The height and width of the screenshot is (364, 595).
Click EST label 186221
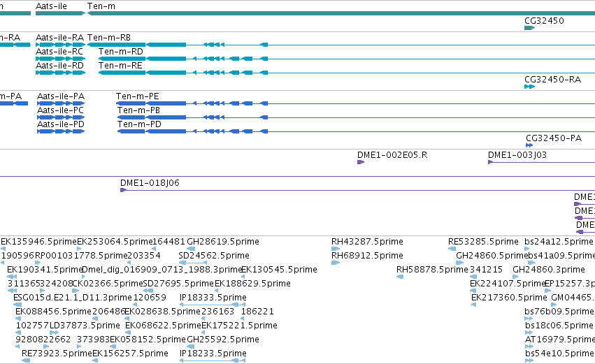257,312
